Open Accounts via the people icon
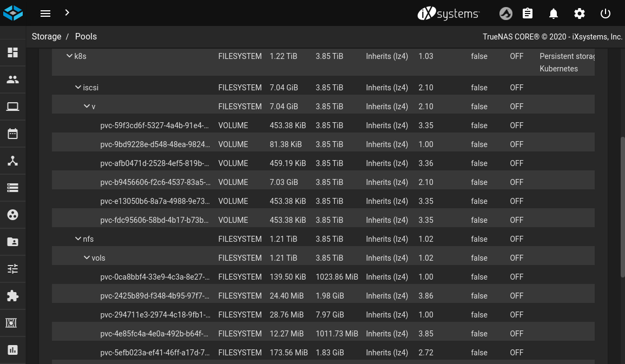 pyautogui.click(x=12, y=80)
